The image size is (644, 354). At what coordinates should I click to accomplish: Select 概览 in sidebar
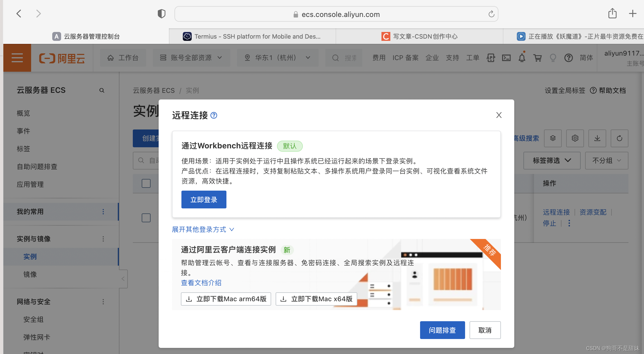(23, 113)
